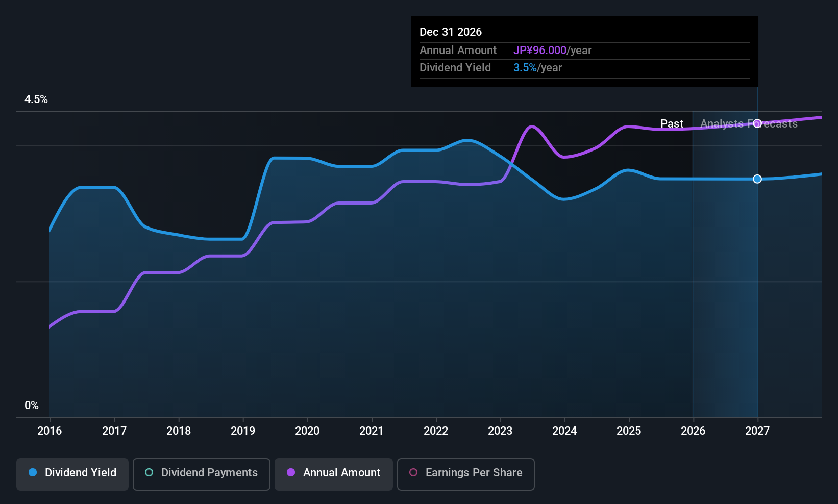Click the Dec 31 2026 tooltip date
This screenshot has width=838, height=504.
(451, 32)
